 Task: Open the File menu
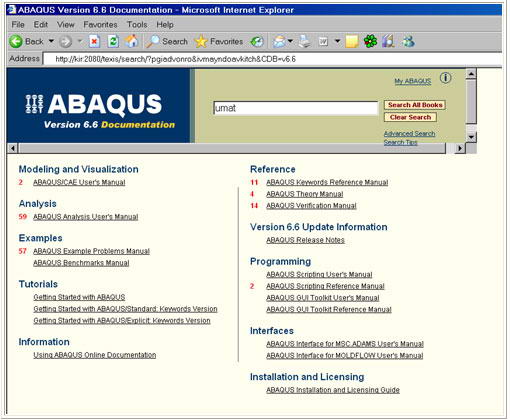pos(18,25)
